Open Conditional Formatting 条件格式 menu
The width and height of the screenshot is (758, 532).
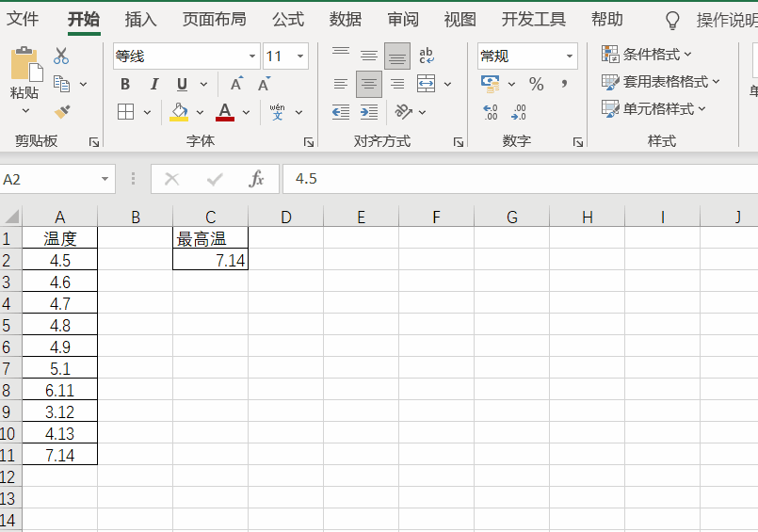point(647,54)
